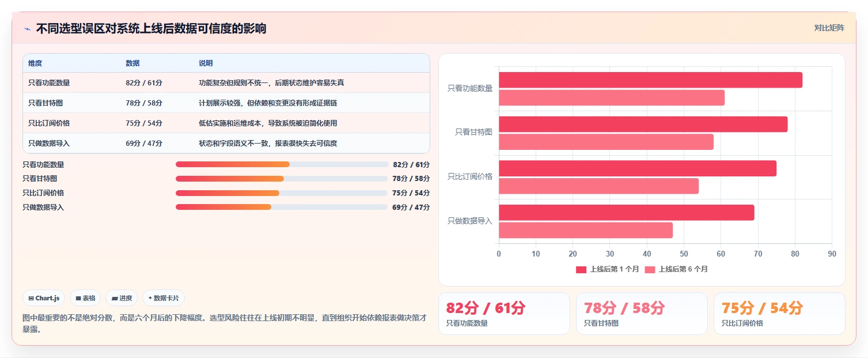Click the 只看甘特图 progress bar
This screenshot has width=868, height=358.
tap(282, 179)
